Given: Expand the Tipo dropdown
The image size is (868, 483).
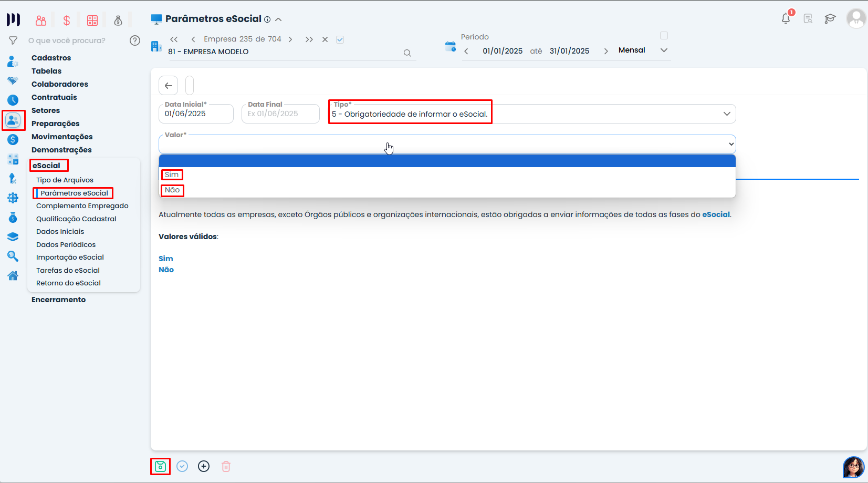Looking at the screenshot, I should [x=727, y=114].
